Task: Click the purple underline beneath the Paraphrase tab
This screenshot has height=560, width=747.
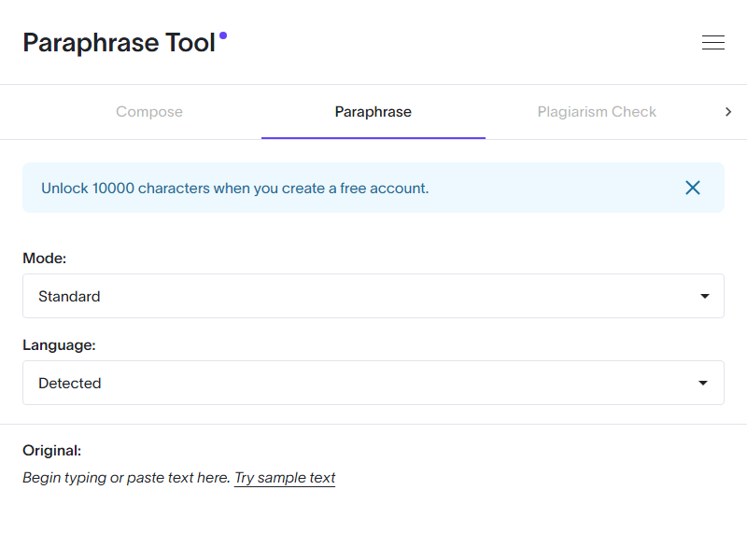Action: tap(373, 138)
